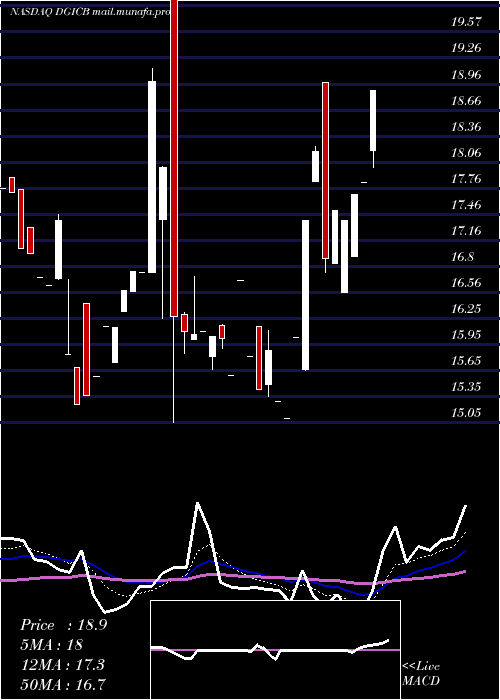500x700 pixels.
Task: Click the 17.76 price axis label
Action: (x=466, y=179)
